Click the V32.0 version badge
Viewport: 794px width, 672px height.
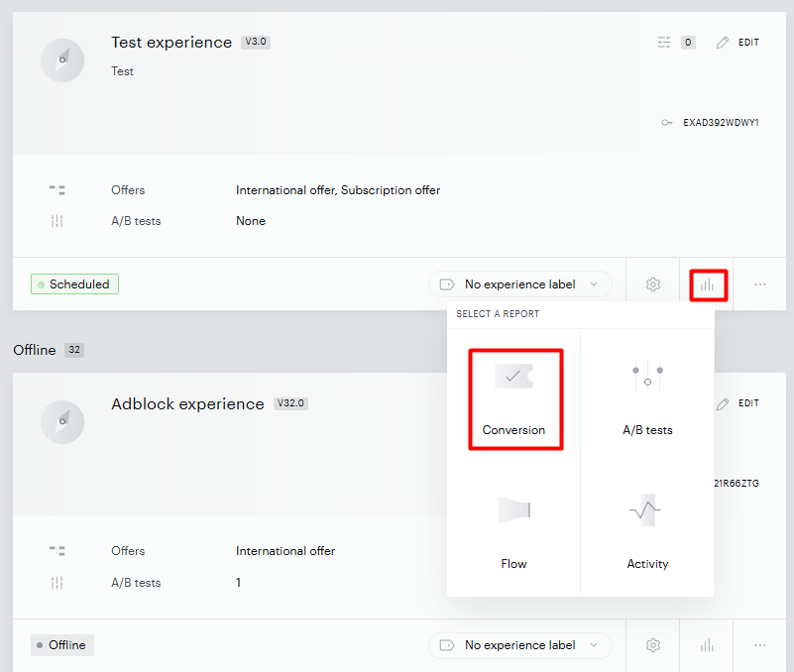pyautogui.click(x=290, y=403)
